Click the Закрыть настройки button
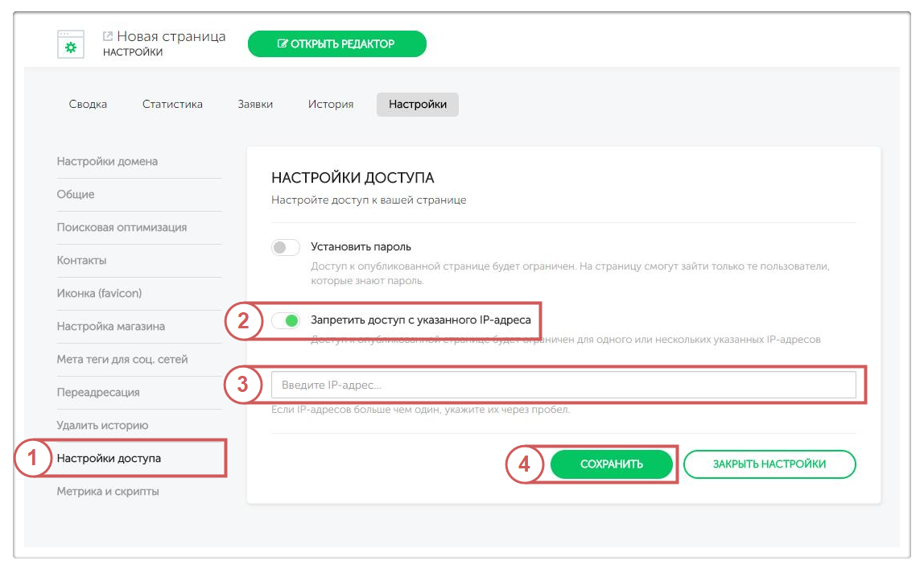The image size is (924, 569). (x=769, y=464)
